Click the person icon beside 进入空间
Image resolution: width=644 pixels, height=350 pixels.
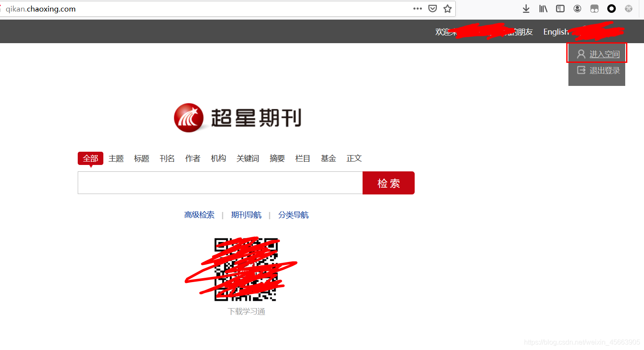[x=581, y=54]
